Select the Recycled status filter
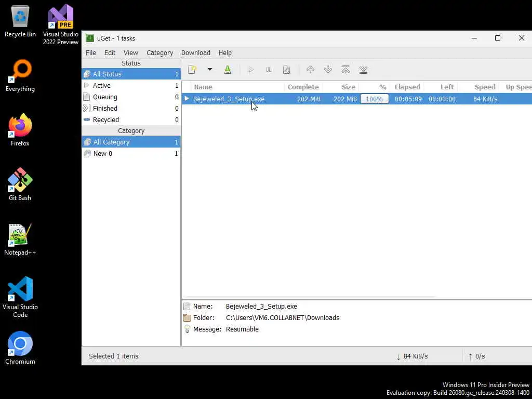This screenshot has width=532, height=399. point(131,120)
